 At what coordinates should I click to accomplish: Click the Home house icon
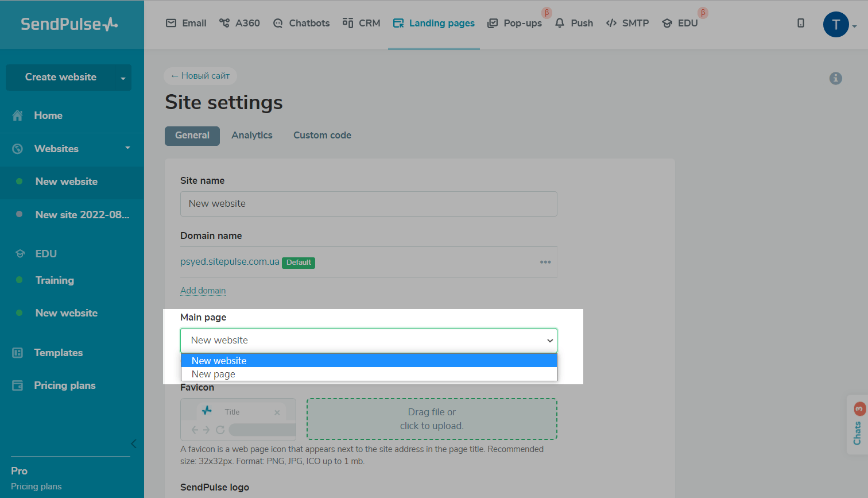click(x=18, y=115)
